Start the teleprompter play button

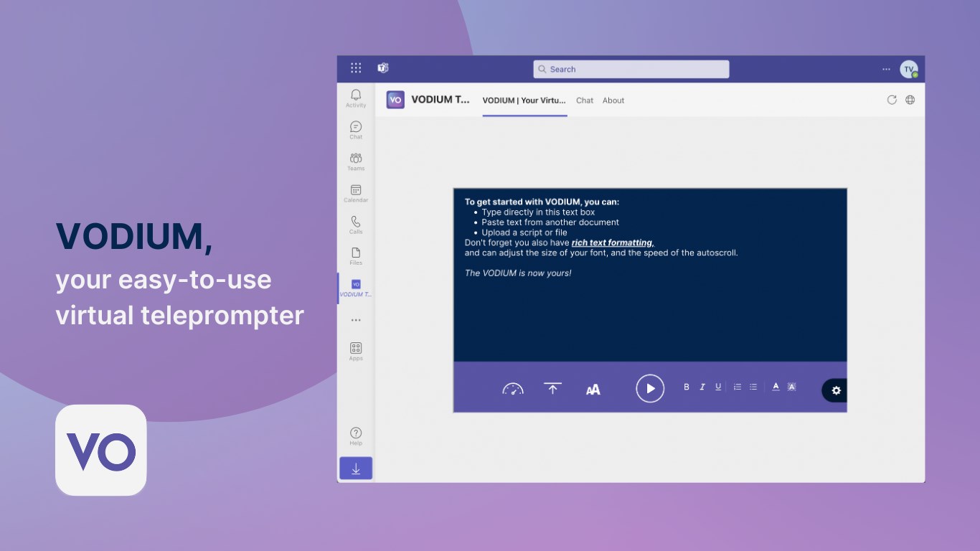650,388
